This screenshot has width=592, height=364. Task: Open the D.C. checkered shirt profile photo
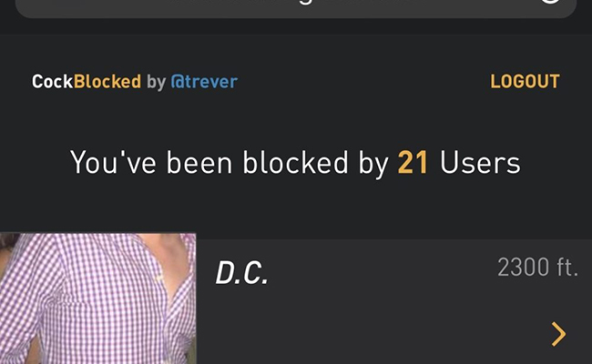pos(97,298)
